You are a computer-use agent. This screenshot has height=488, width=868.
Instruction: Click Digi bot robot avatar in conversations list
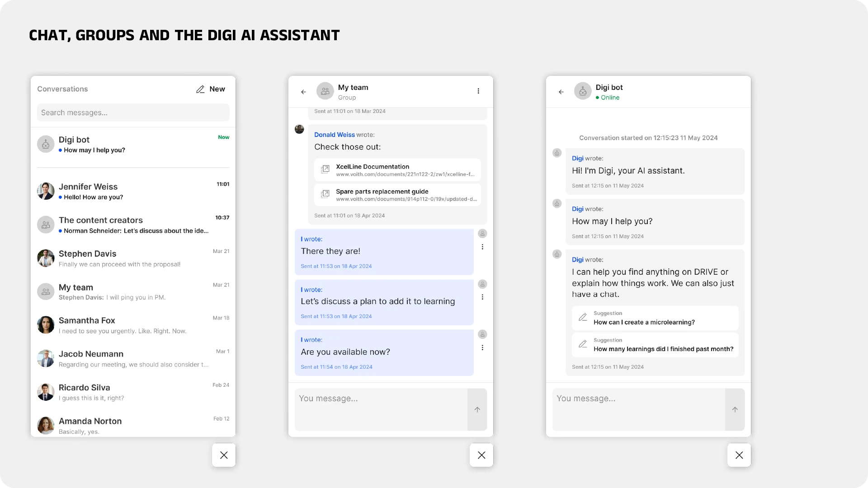point(46,144)
